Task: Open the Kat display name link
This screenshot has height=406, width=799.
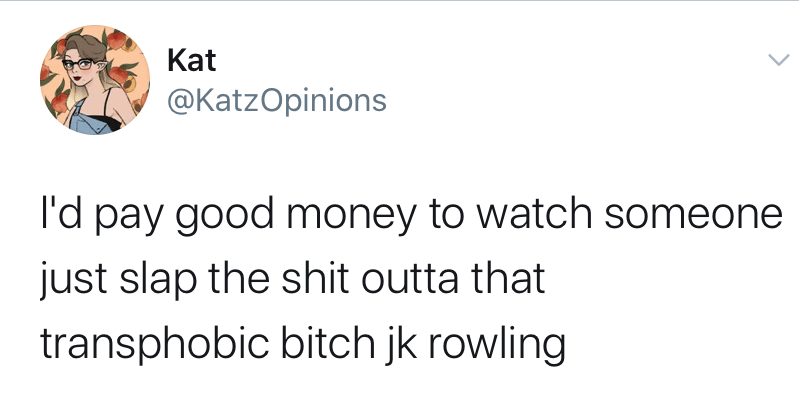Action: 192,60
